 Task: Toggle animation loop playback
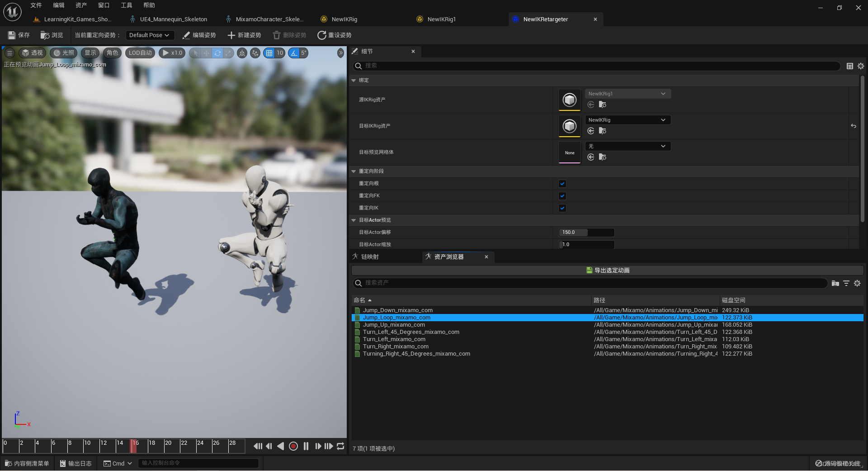340,446
